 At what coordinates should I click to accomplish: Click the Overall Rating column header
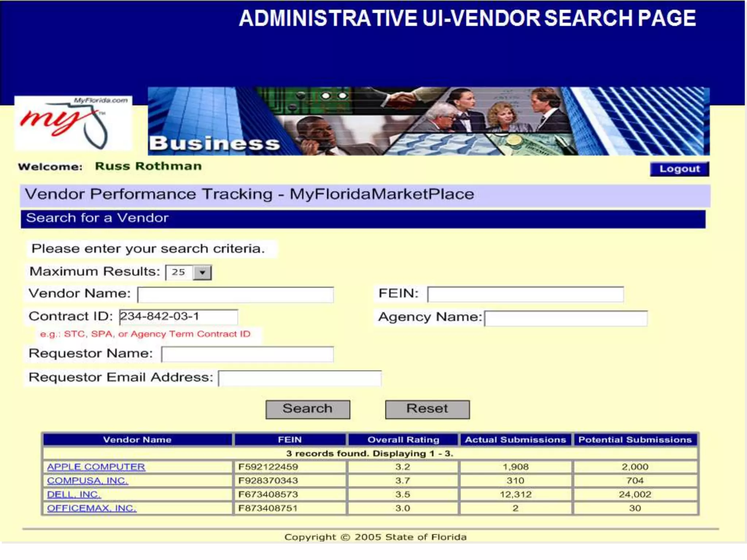(x=403, y=440)
